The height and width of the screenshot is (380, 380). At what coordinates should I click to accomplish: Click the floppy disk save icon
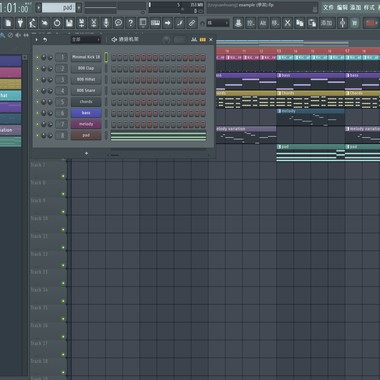(x=69, y=23)
